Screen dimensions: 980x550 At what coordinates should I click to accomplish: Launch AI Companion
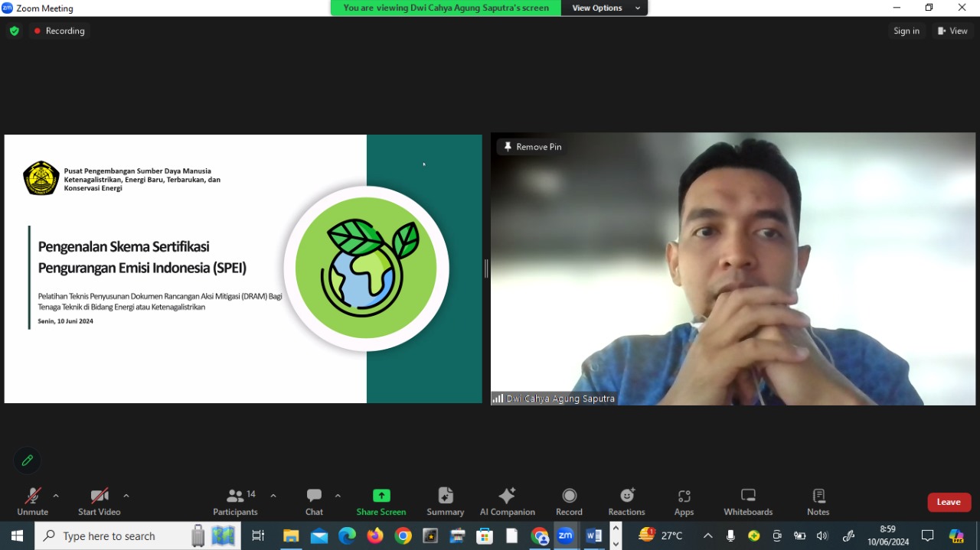click(507, 502)
